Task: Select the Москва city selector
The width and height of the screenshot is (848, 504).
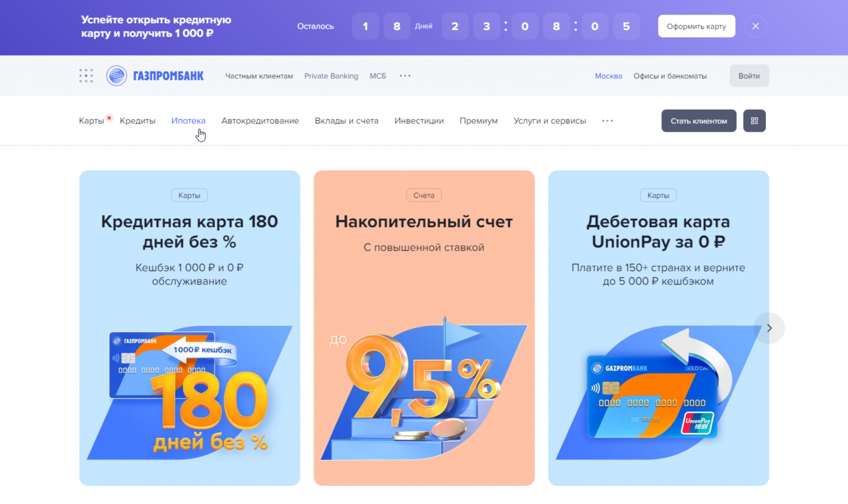Action: 608,76
